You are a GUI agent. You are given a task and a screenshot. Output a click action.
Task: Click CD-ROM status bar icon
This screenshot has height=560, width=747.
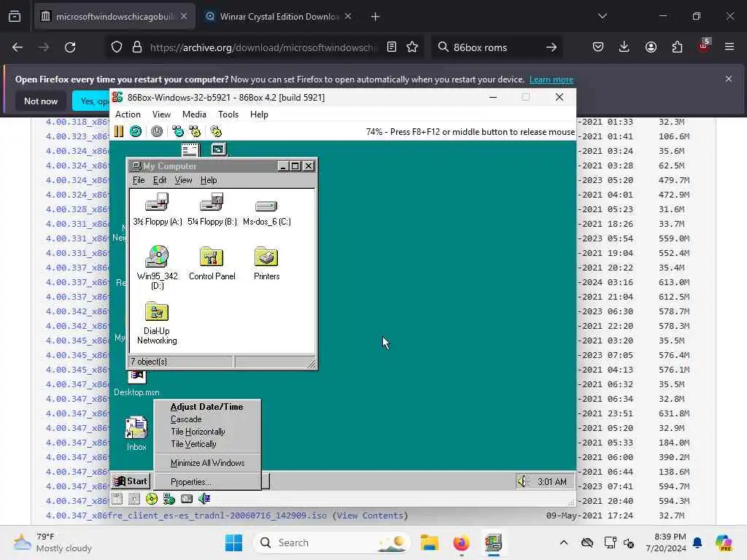(x=152, y=499)
